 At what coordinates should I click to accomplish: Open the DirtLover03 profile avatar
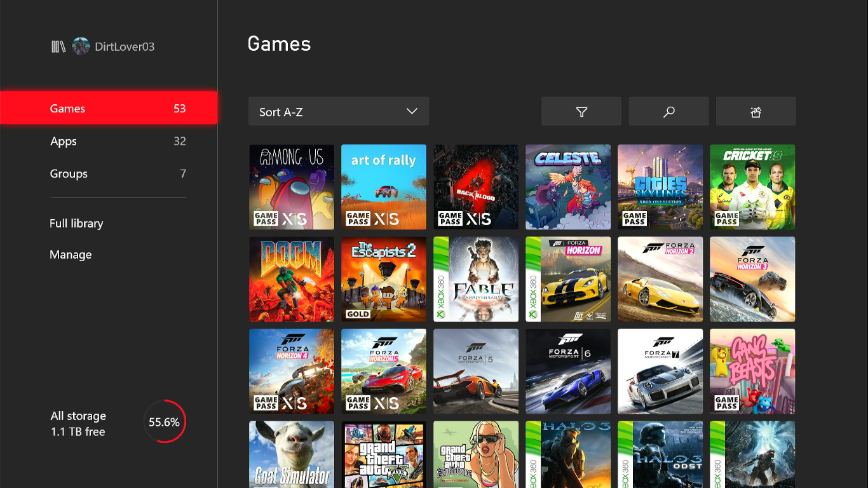click(x=81, y=46)
